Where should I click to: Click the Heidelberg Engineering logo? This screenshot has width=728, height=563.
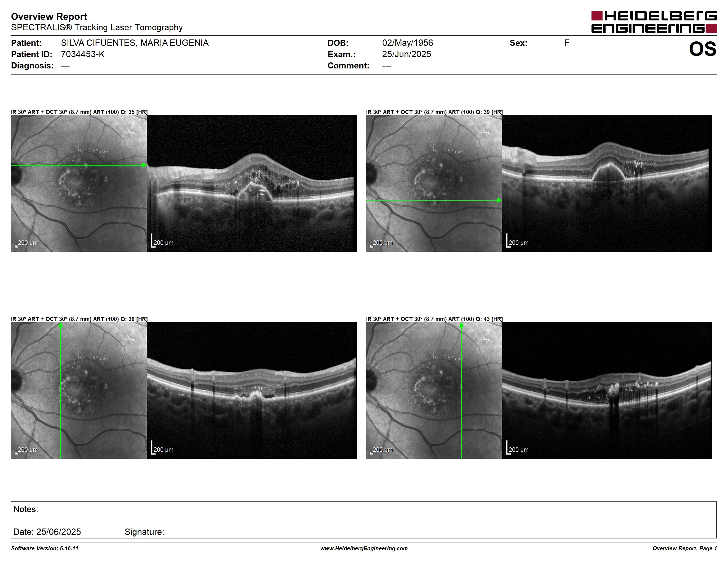654,22
